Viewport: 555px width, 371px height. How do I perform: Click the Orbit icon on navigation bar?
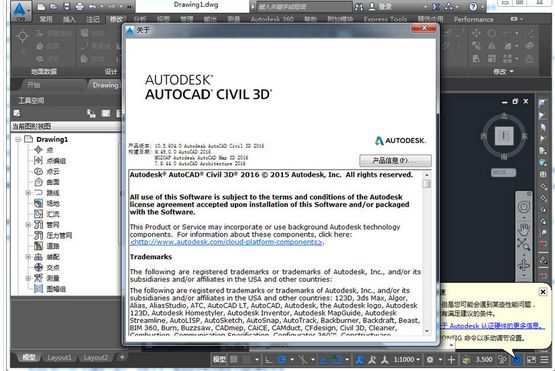pos(524,264)
